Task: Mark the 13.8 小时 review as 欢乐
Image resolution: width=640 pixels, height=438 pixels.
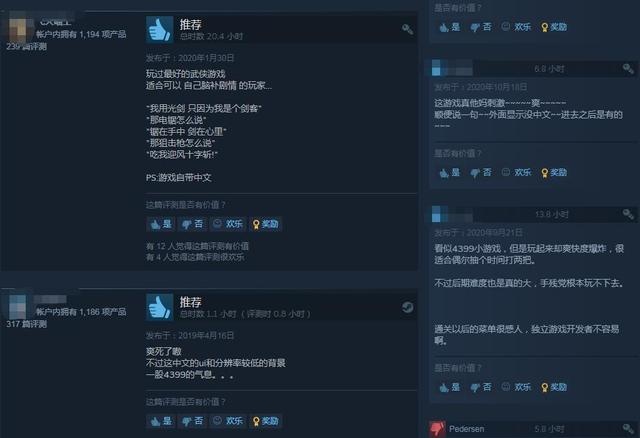Action: pos(516,387)
